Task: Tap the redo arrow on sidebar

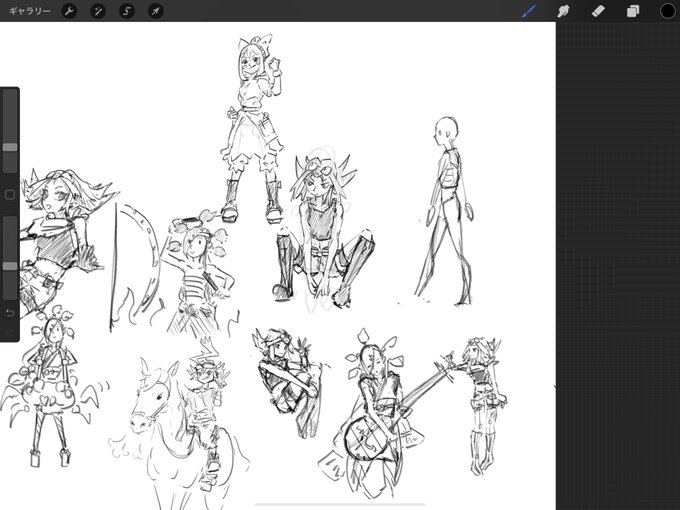Action: click(x=10, y=332)
